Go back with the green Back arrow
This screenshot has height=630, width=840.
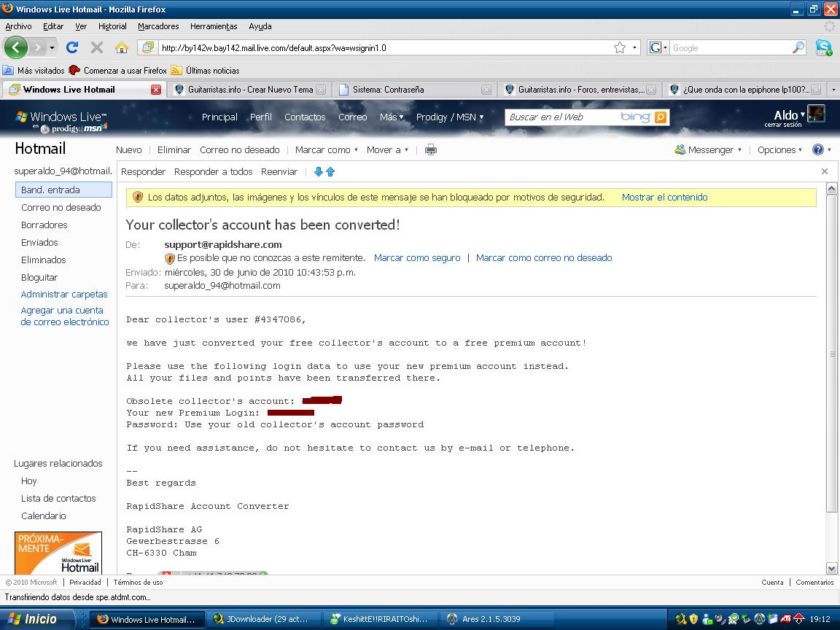click(16, 47)
